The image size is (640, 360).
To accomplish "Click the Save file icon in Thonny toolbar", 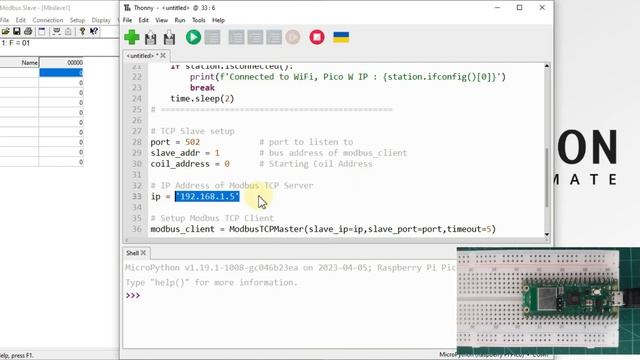I will (169, 38).
